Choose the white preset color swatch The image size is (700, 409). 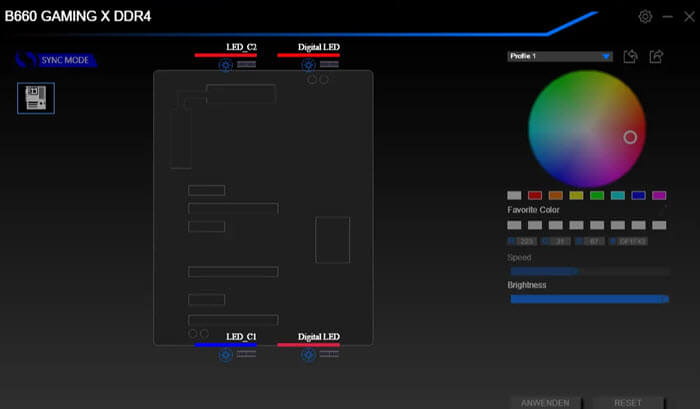point(514,196)
